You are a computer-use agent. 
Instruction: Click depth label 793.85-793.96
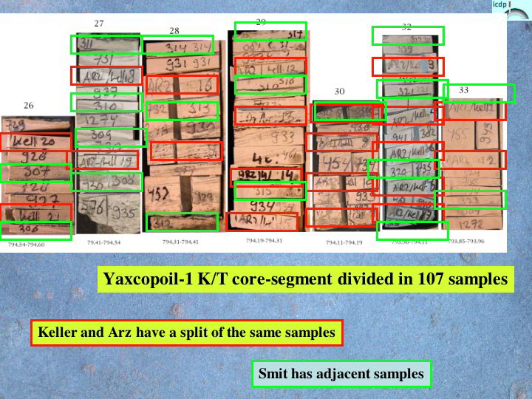pyautogui.click(x=466, y=241)
